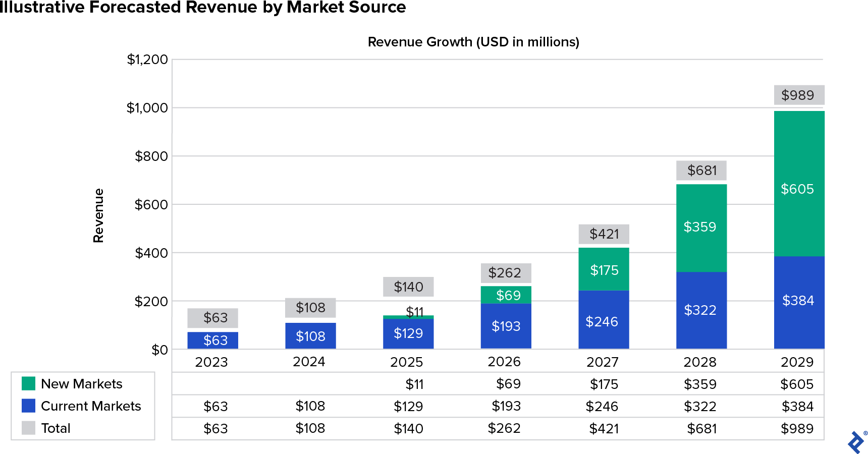Screen dimensions: 868x454
Task: Click the $63 blue bar for 2023
Action: tap(212, 340)
